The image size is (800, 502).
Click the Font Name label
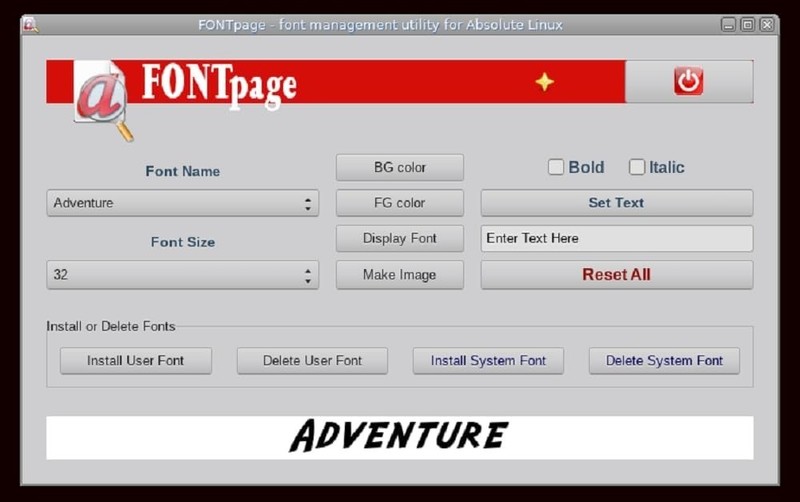point(183,171)
